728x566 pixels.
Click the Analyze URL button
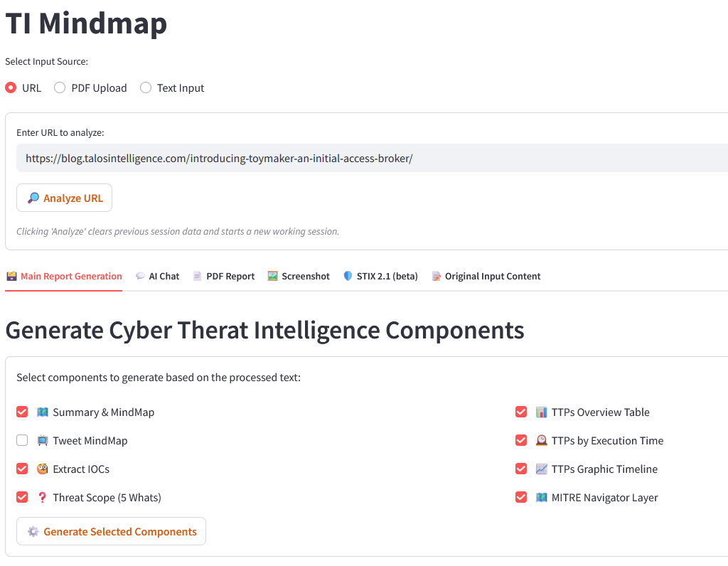pyautogui.click(x=64, y=197)
